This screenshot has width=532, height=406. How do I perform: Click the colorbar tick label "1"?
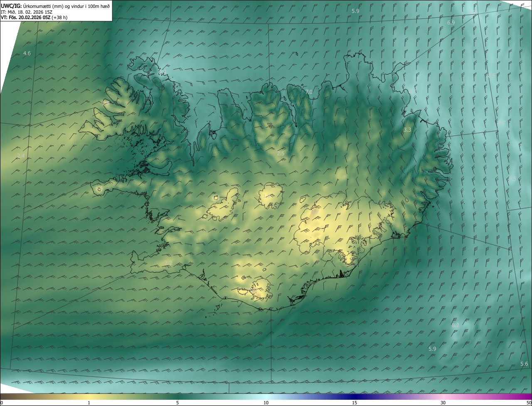89,403
